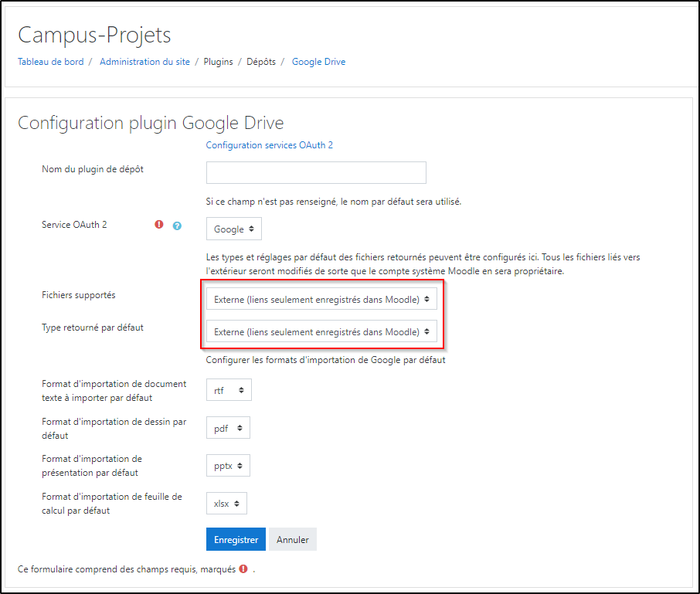Go to Administration du site breadcrumb
The image size is (700, 594).
(144, 62)
